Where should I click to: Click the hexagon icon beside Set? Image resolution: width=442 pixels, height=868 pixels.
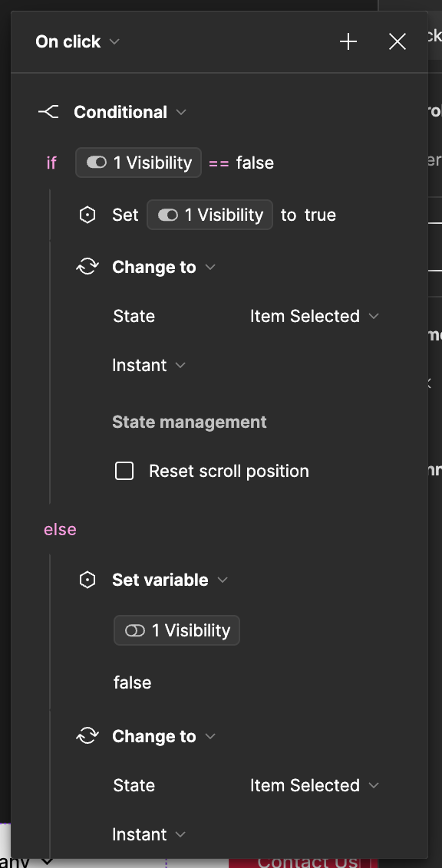(87, 215)
